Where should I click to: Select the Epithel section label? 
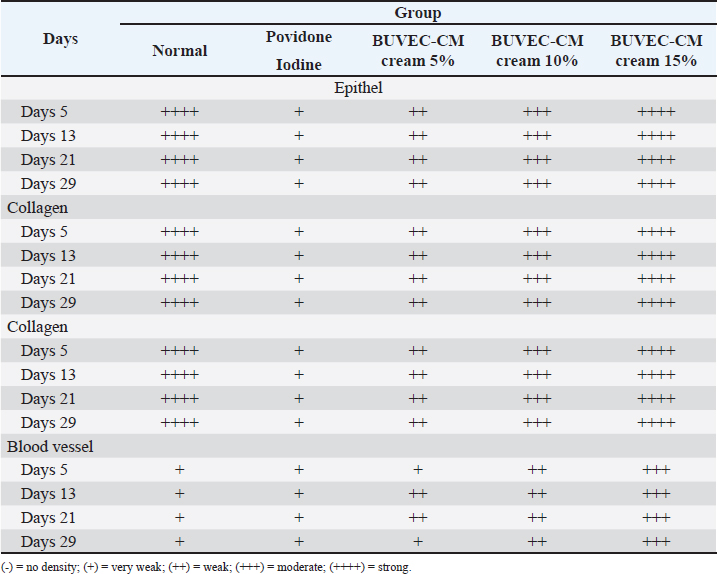click(358, 88)
